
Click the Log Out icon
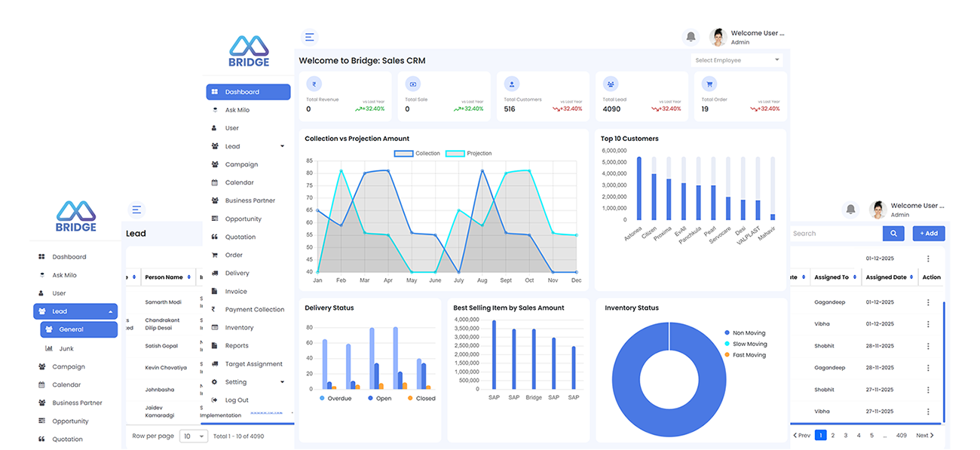pos(214,400)
